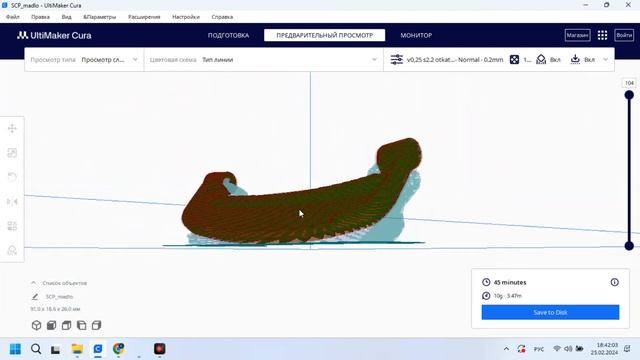
Task: Switch to ПРЕДВАРИТЕЛЬНЫЙ ПРОСМОТР stage
Action: (324, 36)
